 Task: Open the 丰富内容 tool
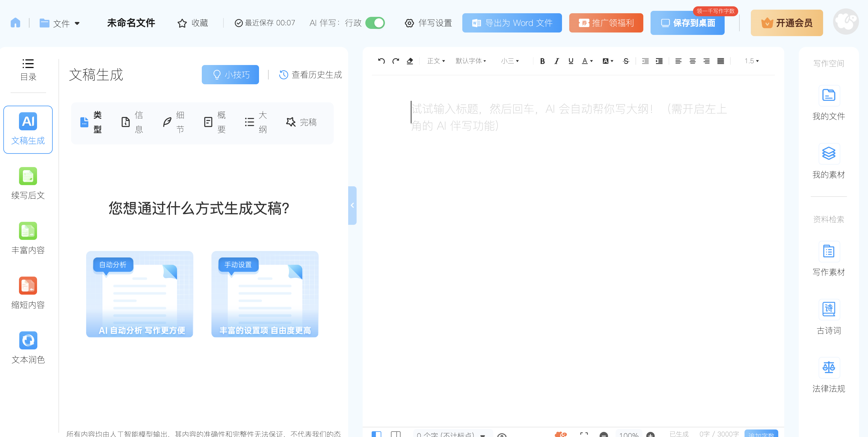pos(28,238)
